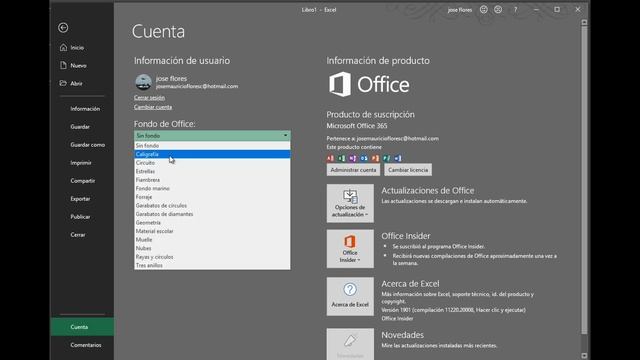The image size is (640, 360).
Task: Select the Cuenta sidebar tab
Action: [82, 327]
